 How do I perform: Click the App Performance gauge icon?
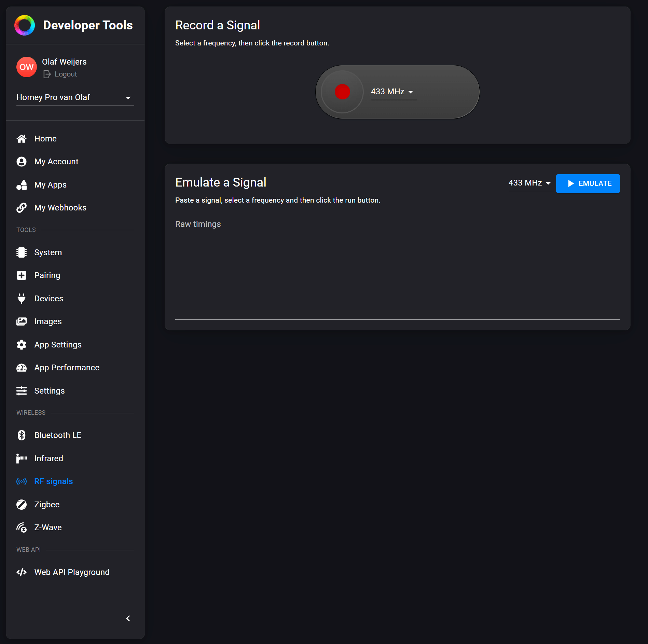[22, 368]
